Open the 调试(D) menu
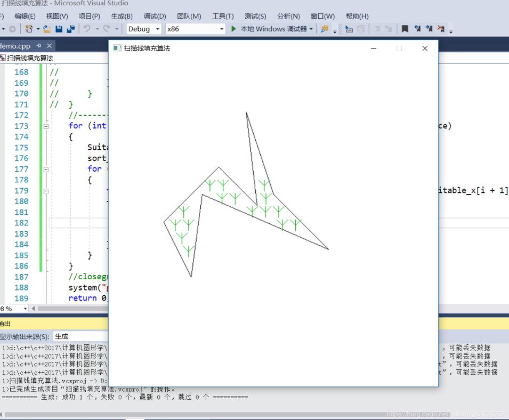This screenshot has width=509, height=420. [155, 16]
